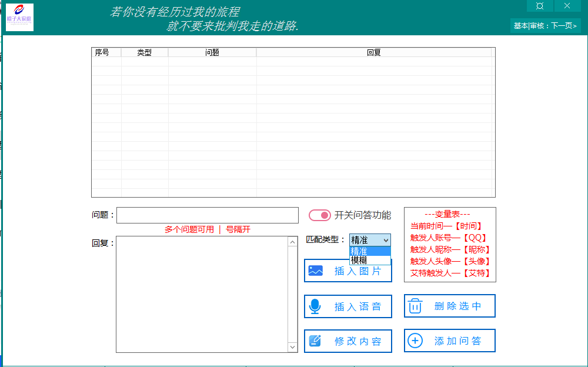
Task: Select the insert image (插入图片) button icon
Action: tap(315, 271)
